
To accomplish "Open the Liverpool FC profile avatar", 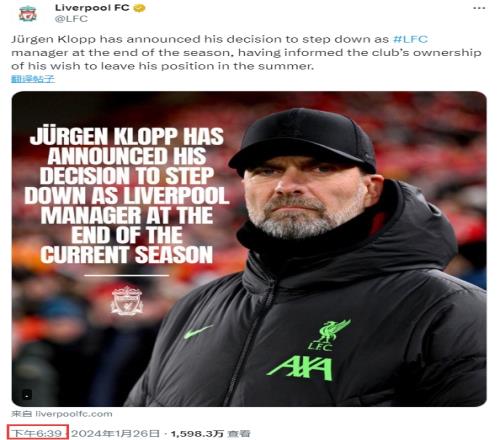I will (x=28, y=13).
